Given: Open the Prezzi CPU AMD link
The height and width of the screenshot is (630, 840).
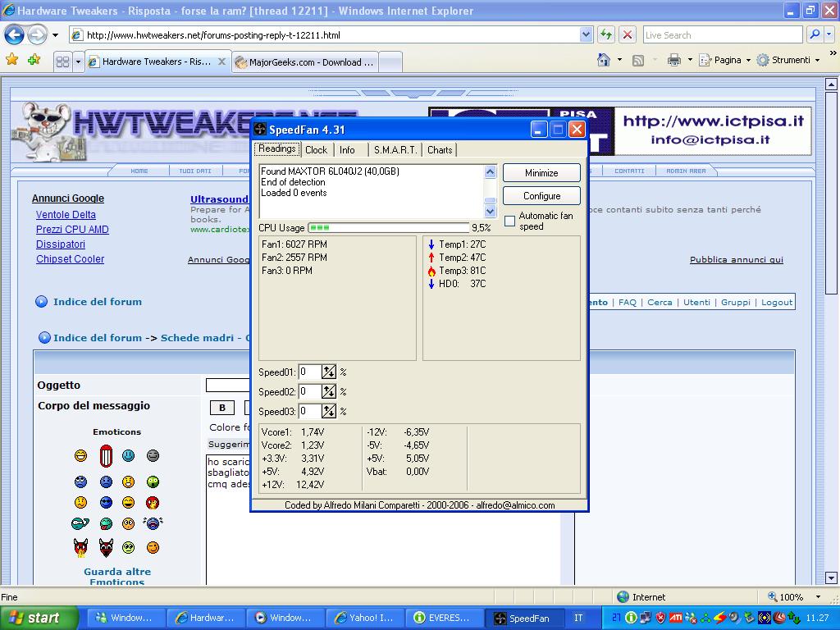Looking at the screenshot, I should pyautogui.click(x=72, y=230).
